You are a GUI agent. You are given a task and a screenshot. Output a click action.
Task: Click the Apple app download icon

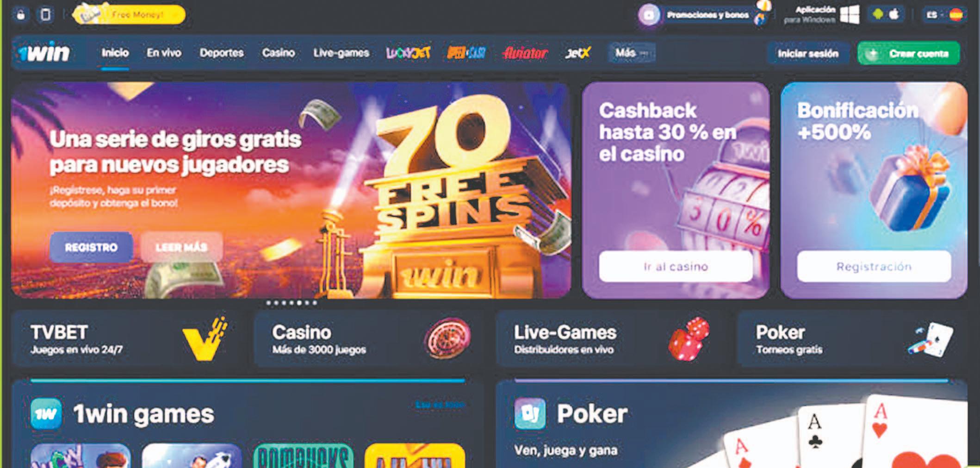click(x=894, y=14)
